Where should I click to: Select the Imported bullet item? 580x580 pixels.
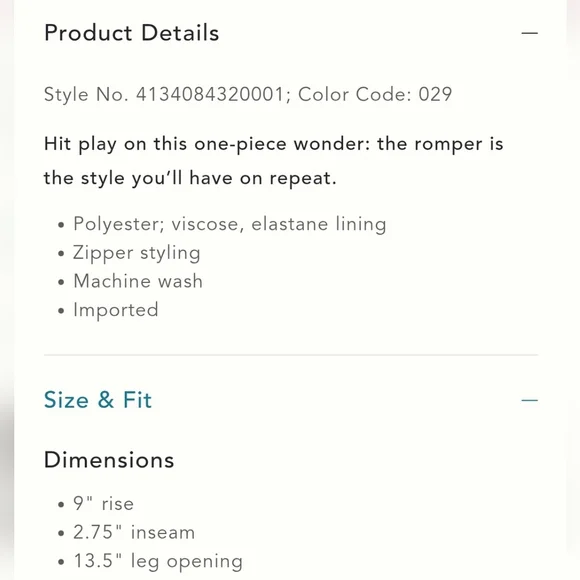click(x=116, y=310)
